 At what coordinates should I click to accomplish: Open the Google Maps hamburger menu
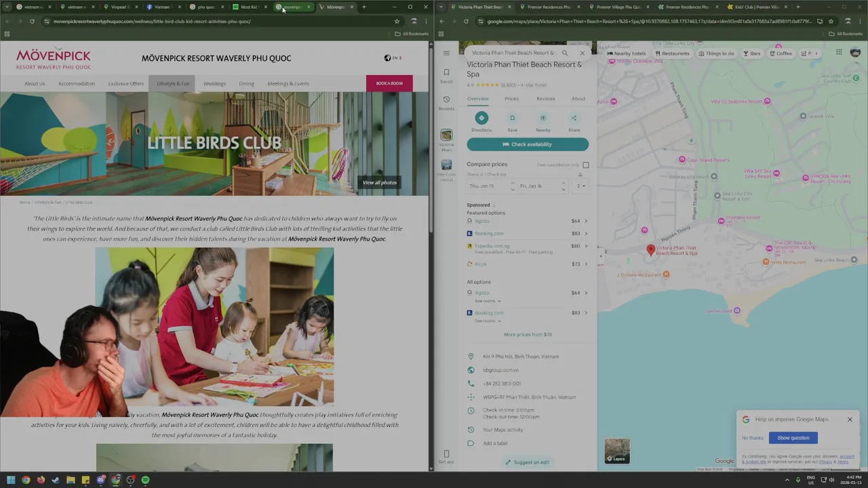point(446,53)
